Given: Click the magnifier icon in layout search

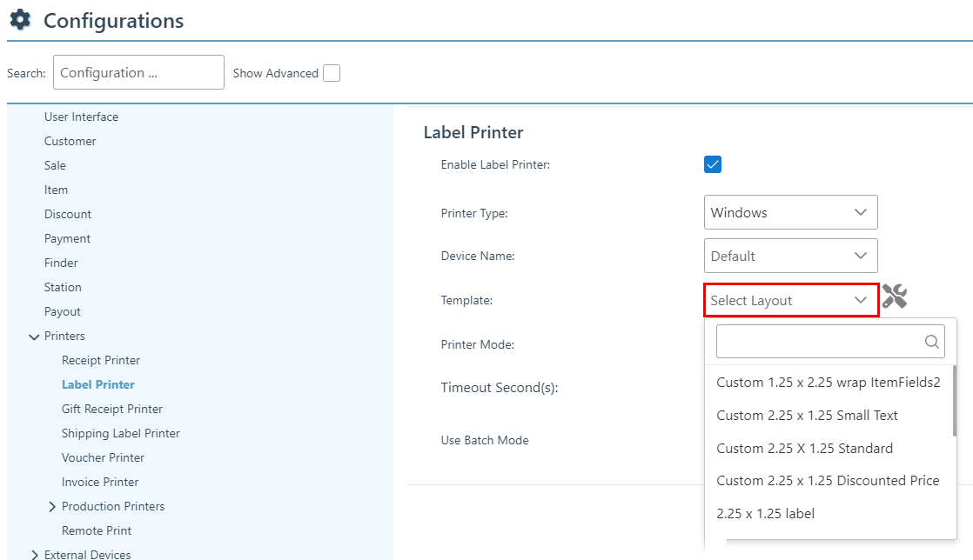Looking at the screenshot, I should click(932, 342).
